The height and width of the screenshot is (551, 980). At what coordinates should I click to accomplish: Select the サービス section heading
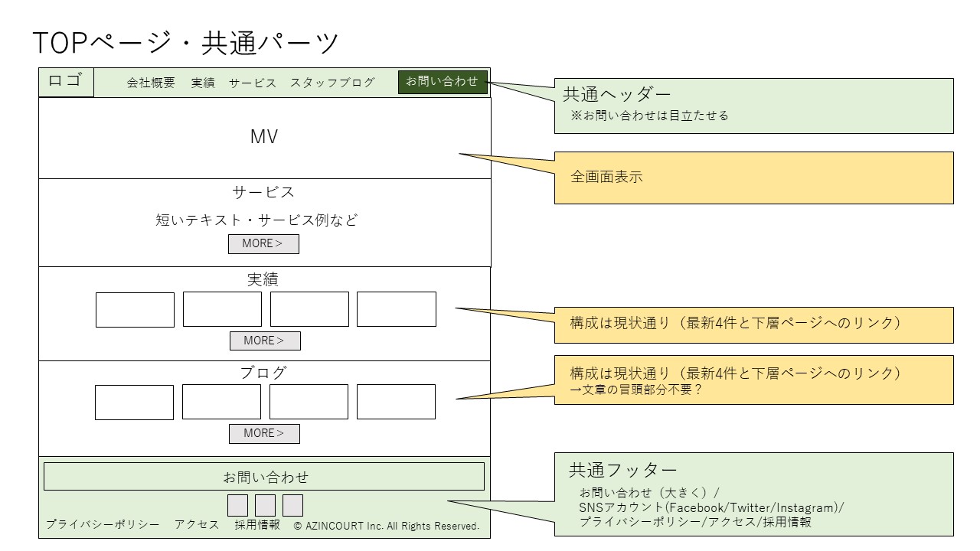[263, 192]
